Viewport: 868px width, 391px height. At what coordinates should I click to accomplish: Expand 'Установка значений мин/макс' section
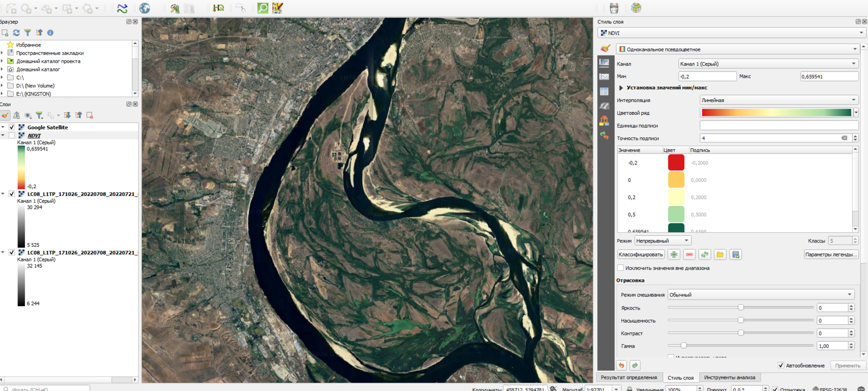(x=621, y=88)
